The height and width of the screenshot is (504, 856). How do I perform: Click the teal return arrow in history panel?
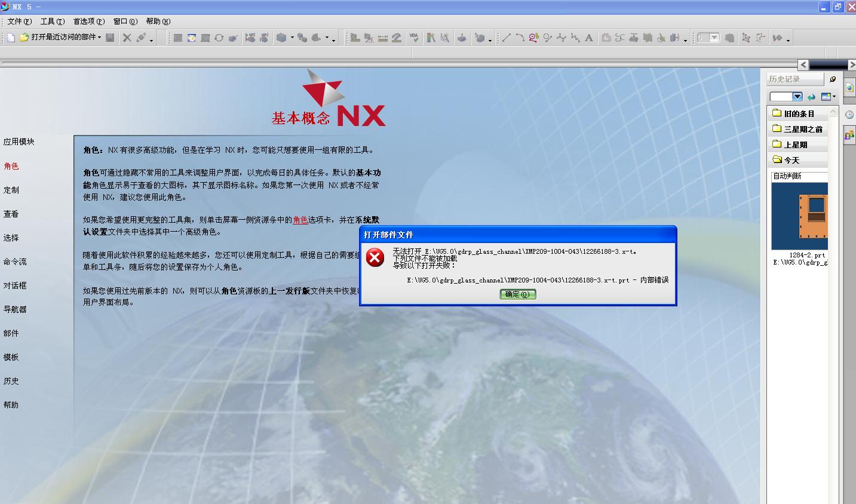811,97
